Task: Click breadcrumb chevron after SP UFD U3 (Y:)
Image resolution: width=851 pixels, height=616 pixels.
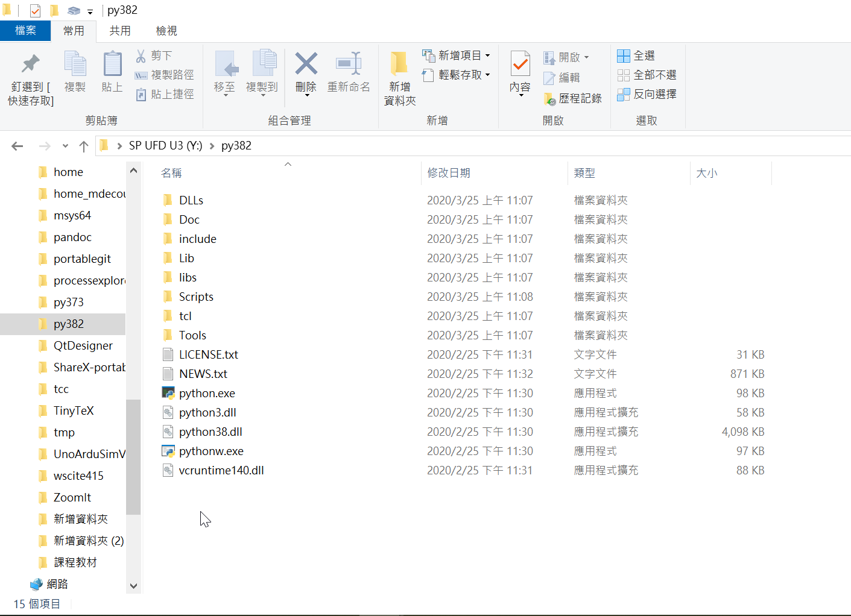Action: 212,146
